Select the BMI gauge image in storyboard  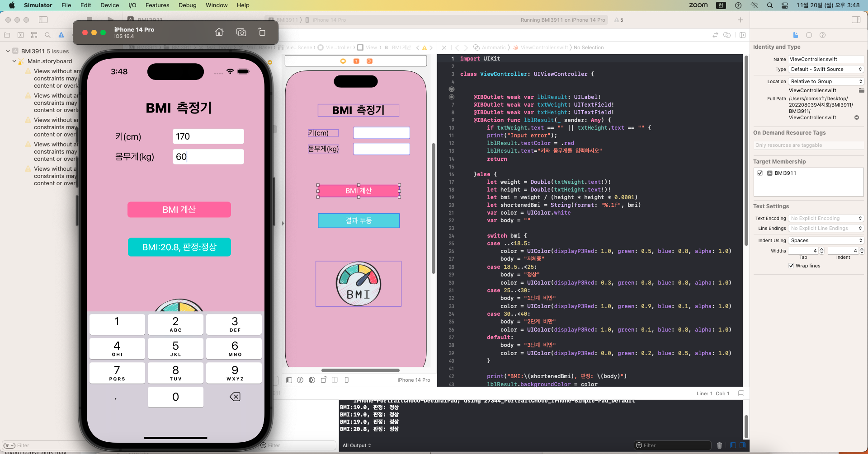pyautogui.click(x=359, y=284)
